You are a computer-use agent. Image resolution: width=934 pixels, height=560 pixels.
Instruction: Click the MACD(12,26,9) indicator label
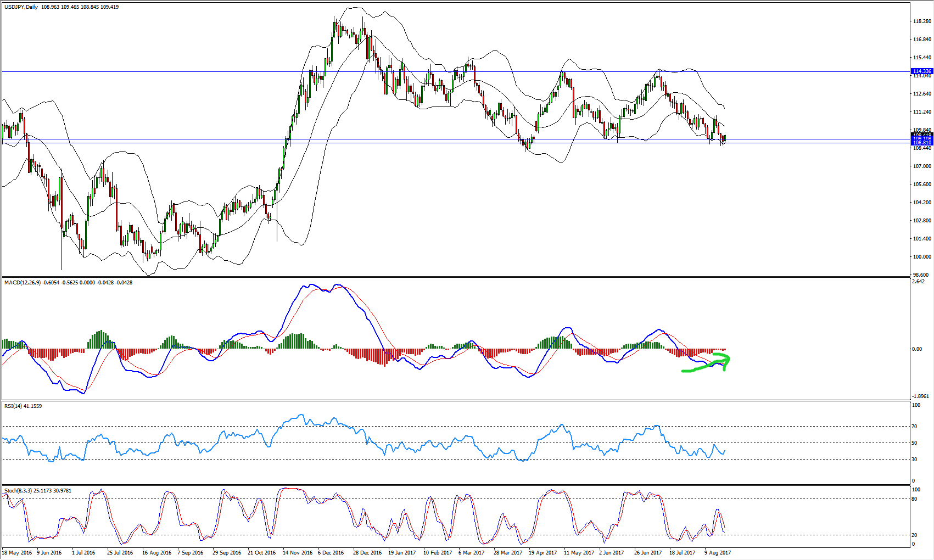pos(23,283)
